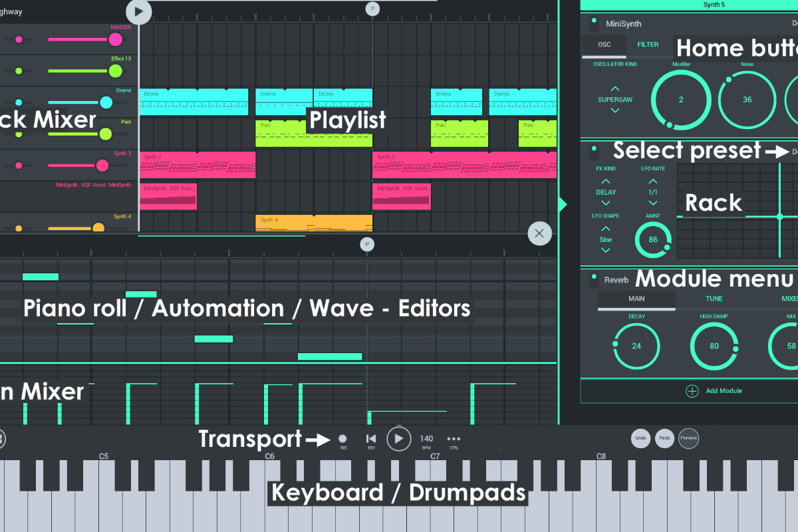Click the MASTER volume slider handle
The width and height of the screenshot is (798, 532).
pos(116,39)
